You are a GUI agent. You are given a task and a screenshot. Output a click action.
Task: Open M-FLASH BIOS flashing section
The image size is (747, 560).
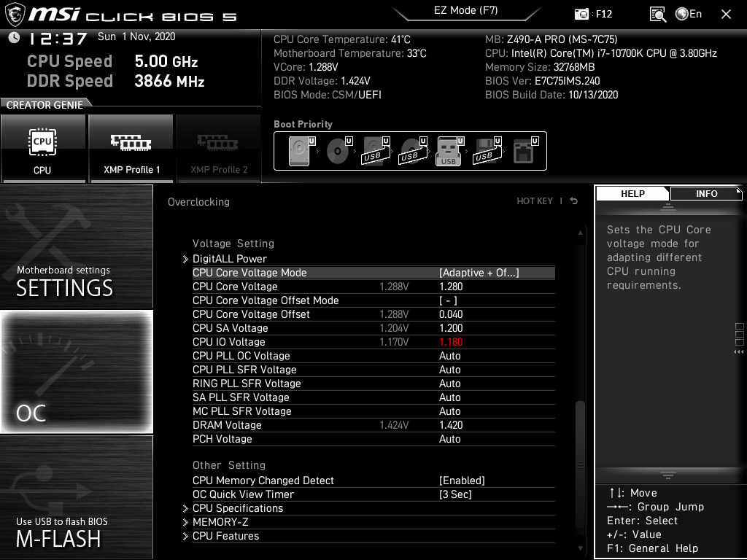pos(77,497)
